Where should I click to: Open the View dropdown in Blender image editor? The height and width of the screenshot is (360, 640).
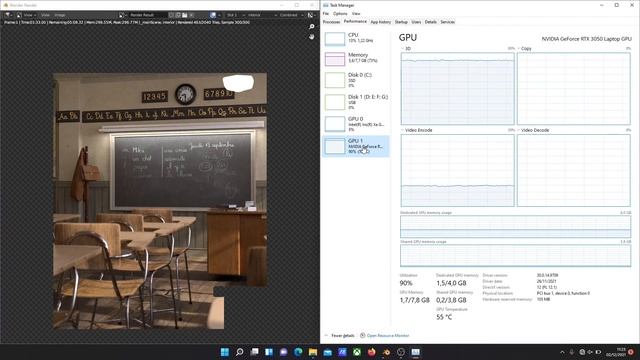tap(27, 15)
